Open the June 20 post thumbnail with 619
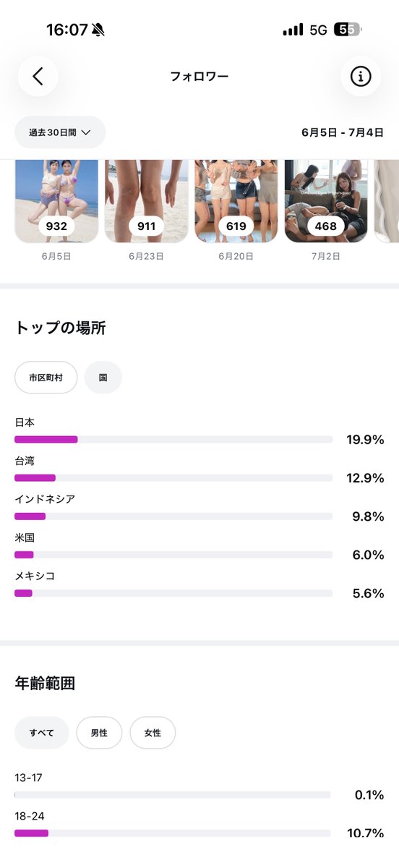Screen dimensions: 399x868 236,201
